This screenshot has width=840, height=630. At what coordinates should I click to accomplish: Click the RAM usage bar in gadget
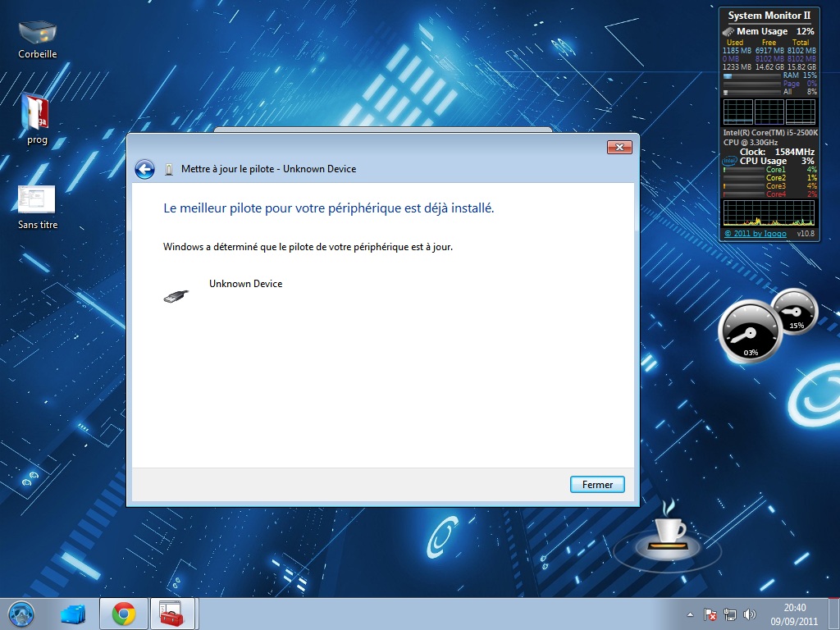coord(751,75)
